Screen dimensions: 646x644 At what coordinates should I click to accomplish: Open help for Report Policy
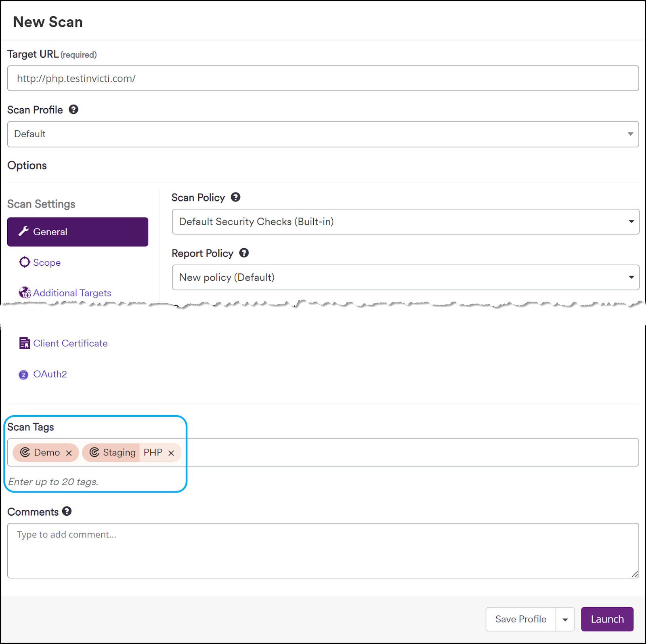click(244, 253)
